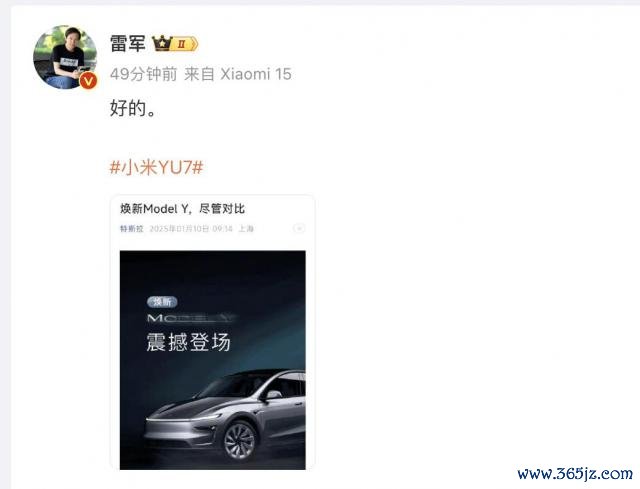This screenshot has width=640, height=489.
Task: Click the 焕新 pill badge on the poster
Action: [162, 302]
